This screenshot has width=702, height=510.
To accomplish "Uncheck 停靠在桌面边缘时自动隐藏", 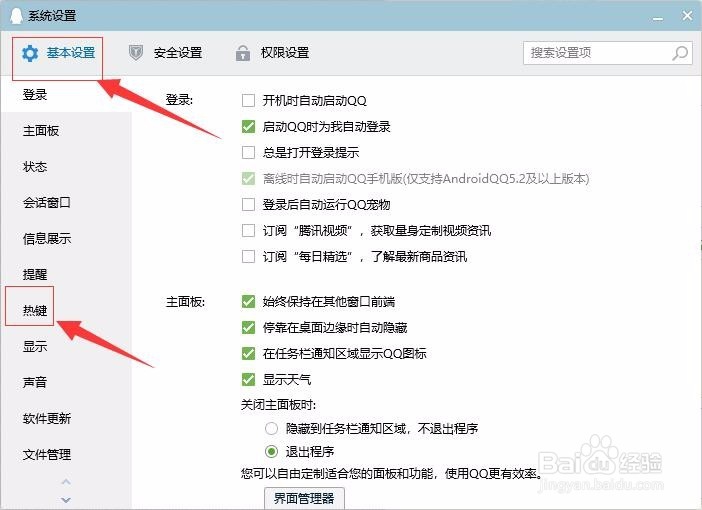I will click(x=248, y=327).
